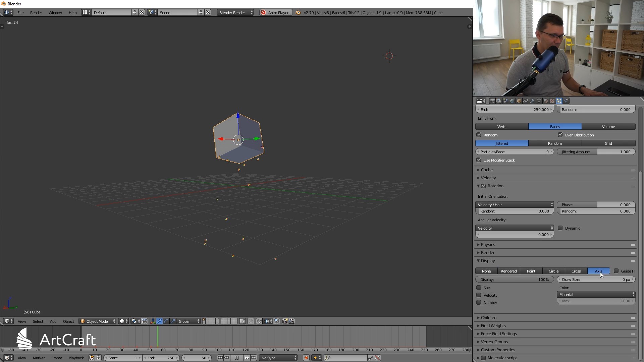
Task: Open the Object Mode dropdown
Action: coord(98,321)
